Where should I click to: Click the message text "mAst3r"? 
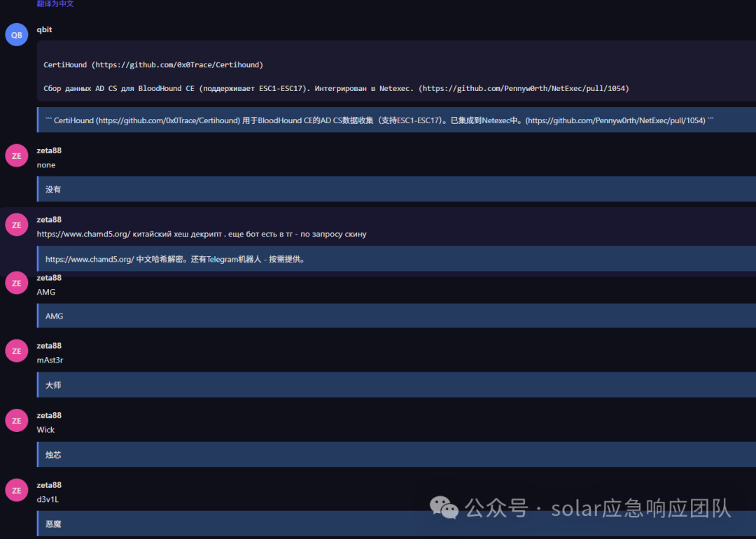coord(50,360)
